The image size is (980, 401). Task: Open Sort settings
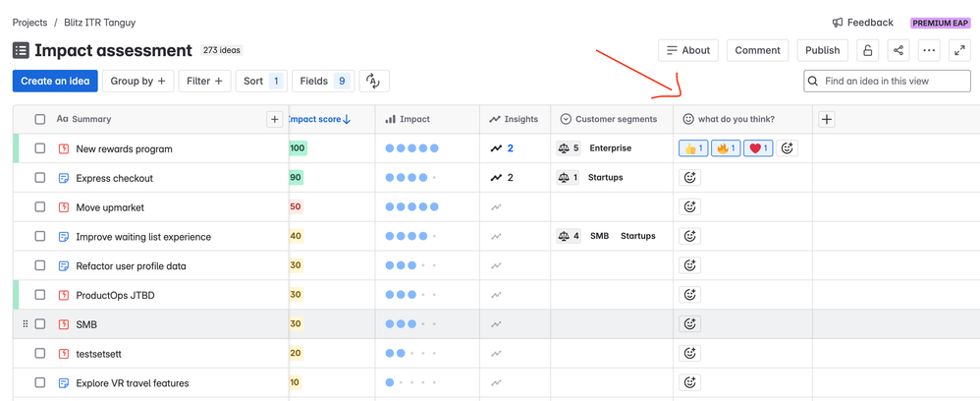[x=261, y=82]
